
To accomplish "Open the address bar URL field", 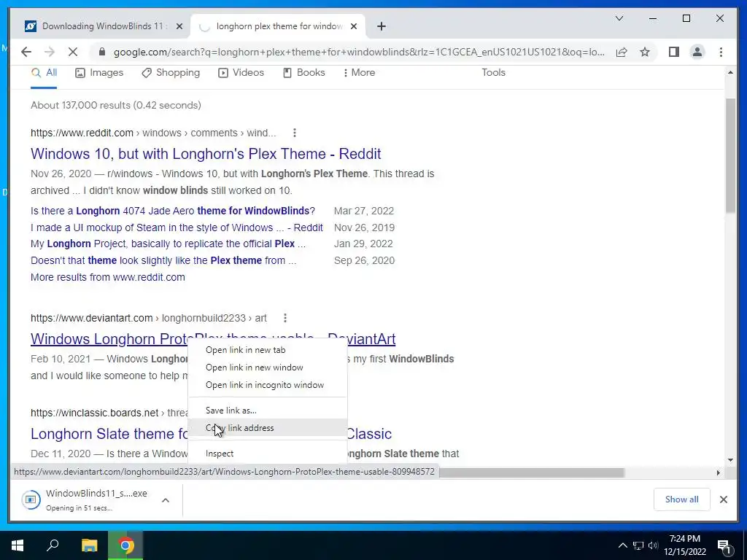I will pyautogui.click(x=359, y=52).
